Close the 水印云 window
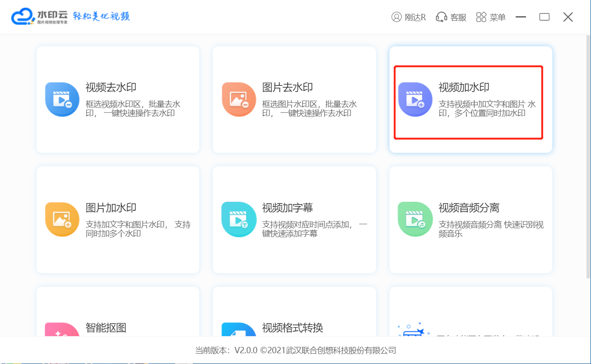 coord(568,17)
